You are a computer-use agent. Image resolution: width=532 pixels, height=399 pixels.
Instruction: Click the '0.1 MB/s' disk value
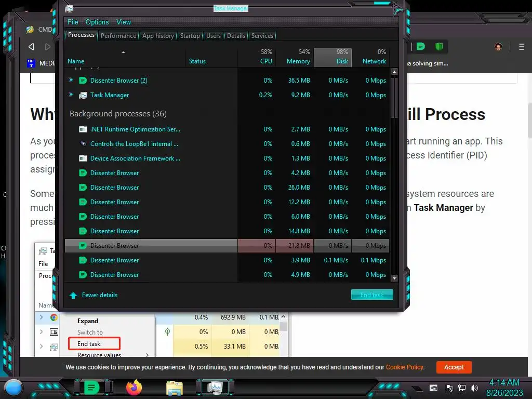click(x=336, y=260)
